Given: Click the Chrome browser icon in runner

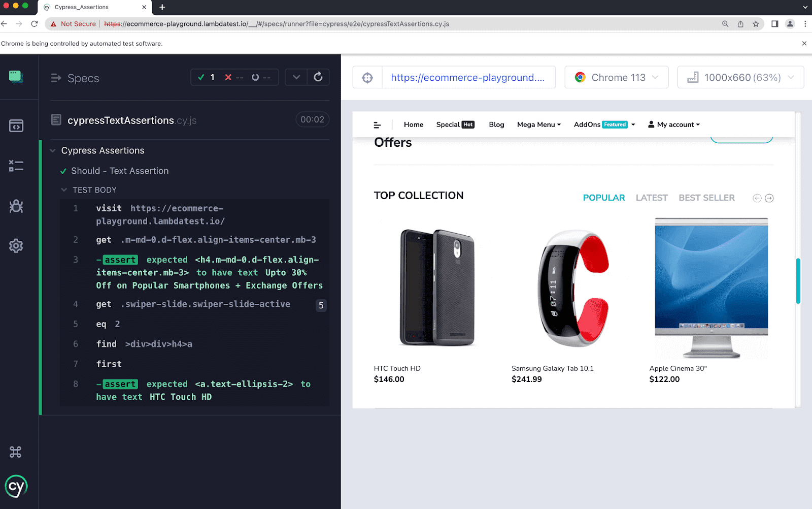Looking at the screenshot, I should [580, 77].
